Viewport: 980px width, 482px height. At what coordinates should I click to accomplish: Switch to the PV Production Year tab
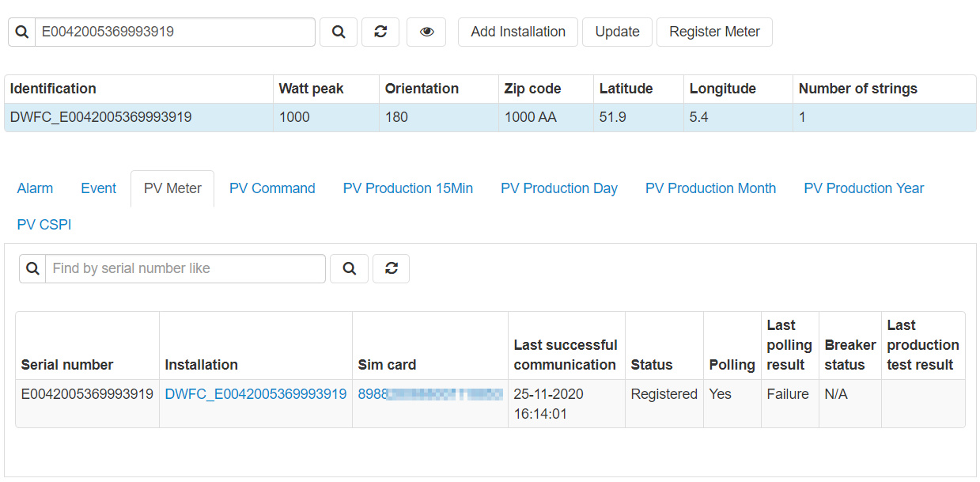point(864,188)
